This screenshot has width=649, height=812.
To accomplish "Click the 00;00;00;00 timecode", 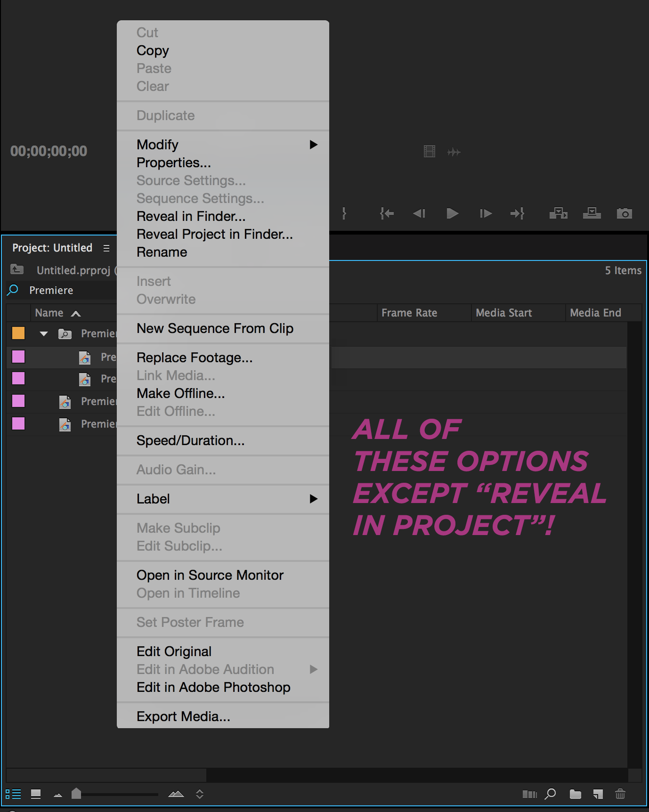I will click(49, 151).
